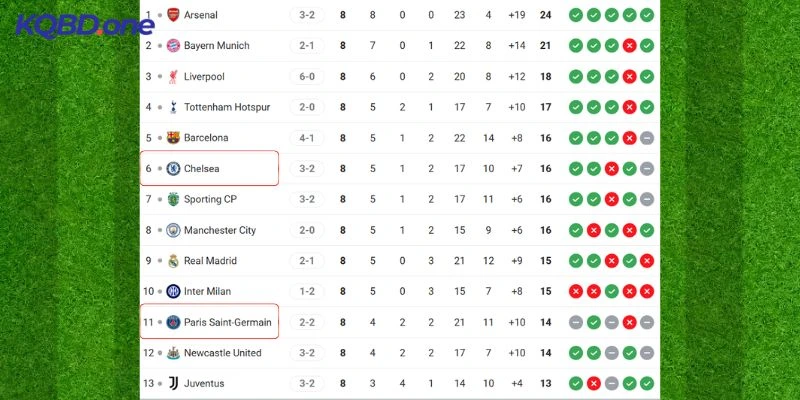
Task: Click Real Madrid's last red loss indicator
Action: click(x=647, y=261)
